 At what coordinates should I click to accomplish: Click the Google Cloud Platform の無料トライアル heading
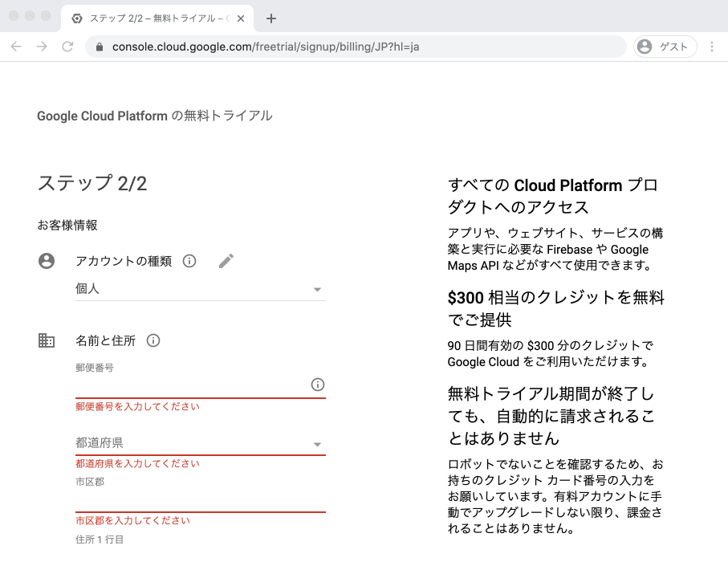point(155,116)
